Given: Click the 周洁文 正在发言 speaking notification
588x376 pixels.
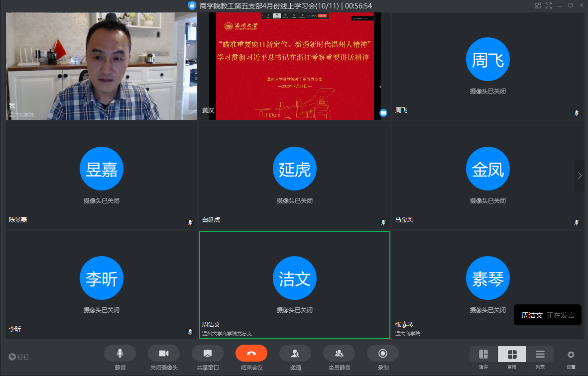Looking at the screenshot, I should click(x=547, y=315).
